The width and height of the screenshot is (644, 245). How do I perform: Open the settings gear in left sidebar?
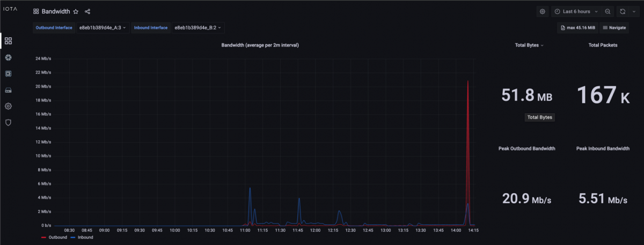click(x=8, y=106)
